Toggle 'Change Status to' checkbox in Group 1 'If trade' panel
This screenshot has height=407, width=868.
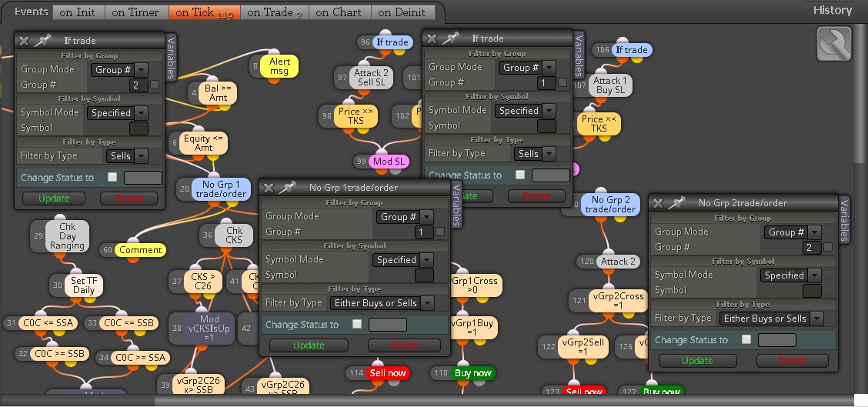click(520, 175)
